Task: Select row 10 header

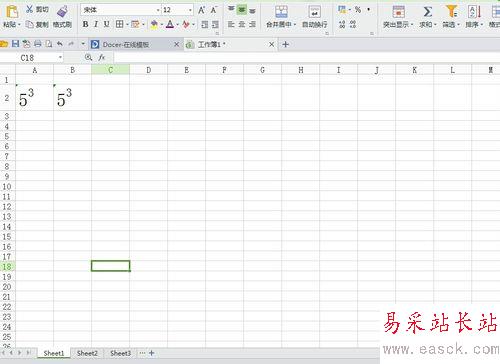Action: click(7, 187)
